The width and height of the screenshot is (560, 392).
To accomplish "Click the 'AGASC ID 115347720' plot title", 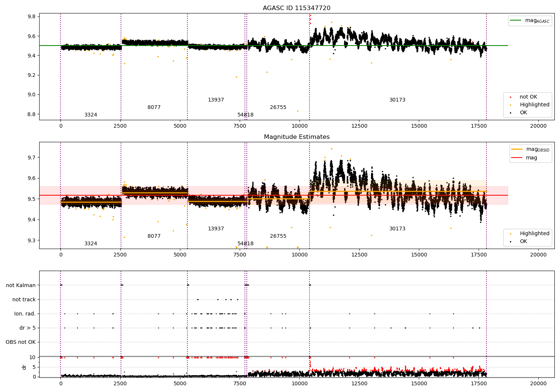I will [x=296, y=8].
